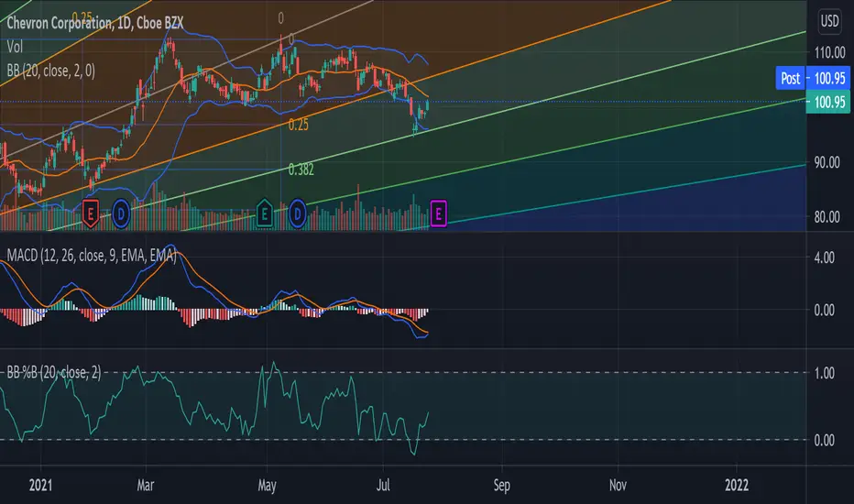Image resolution: width=854 pixels, height=504 pixels.
Task: Click the 4.00 MACD axis label
Action: coord(824,257)
